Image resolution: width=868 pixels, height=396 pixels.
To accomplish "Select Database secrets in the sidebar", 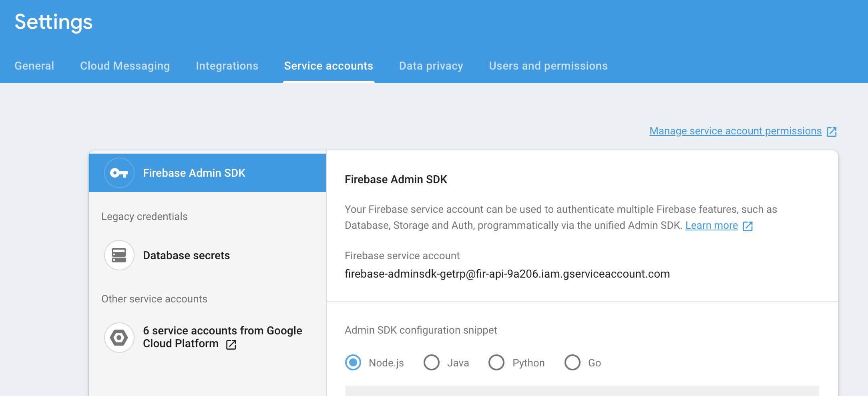I will click(x=186, y=256).
